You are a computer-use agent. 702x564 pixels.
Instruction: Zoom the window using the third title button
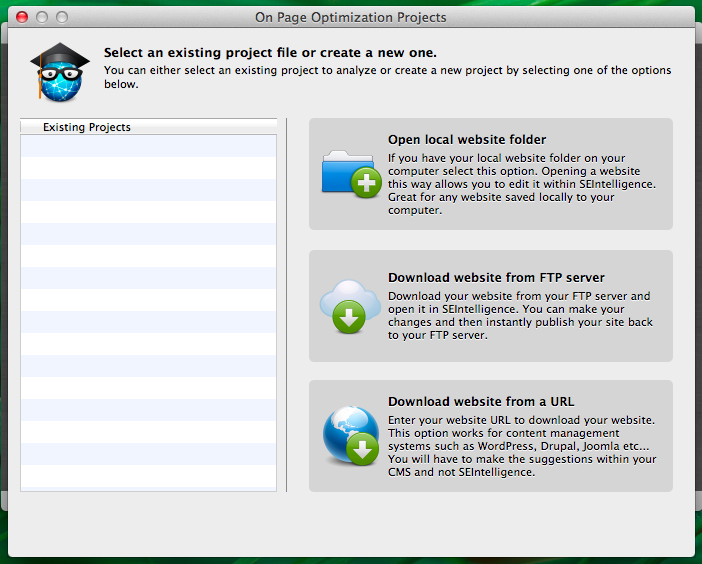62,17
